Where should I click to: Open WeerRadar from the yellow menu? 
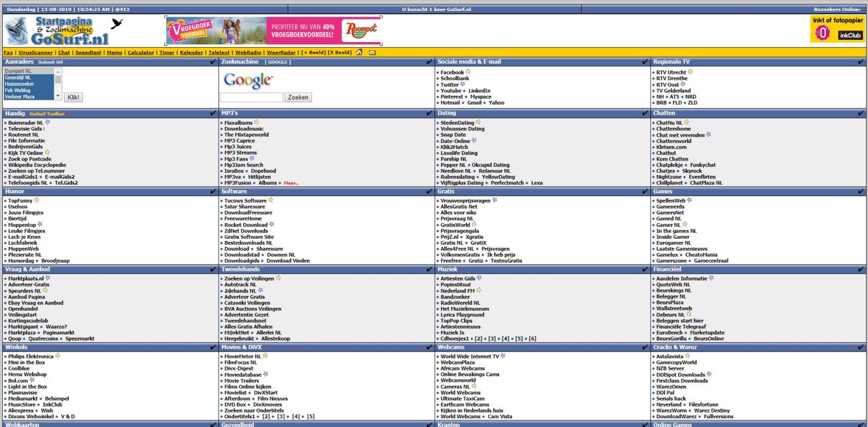click(x=282, y=53)
